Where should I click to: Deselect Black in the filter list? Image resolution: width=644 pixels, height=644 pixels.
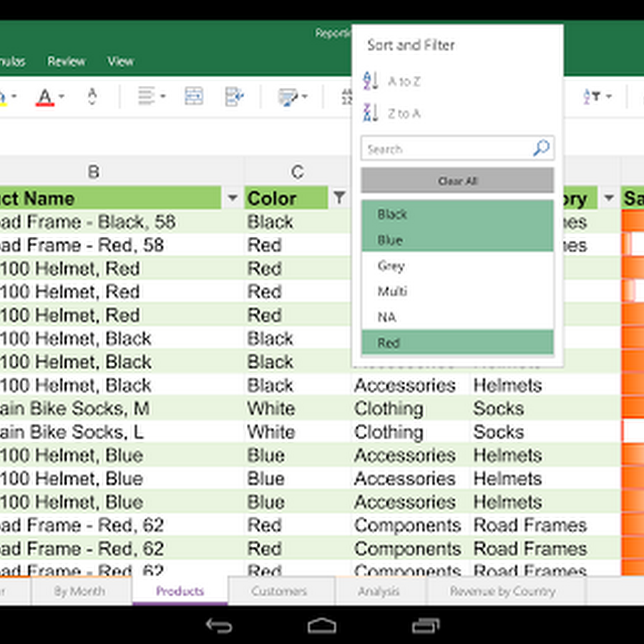coord(457,213)
